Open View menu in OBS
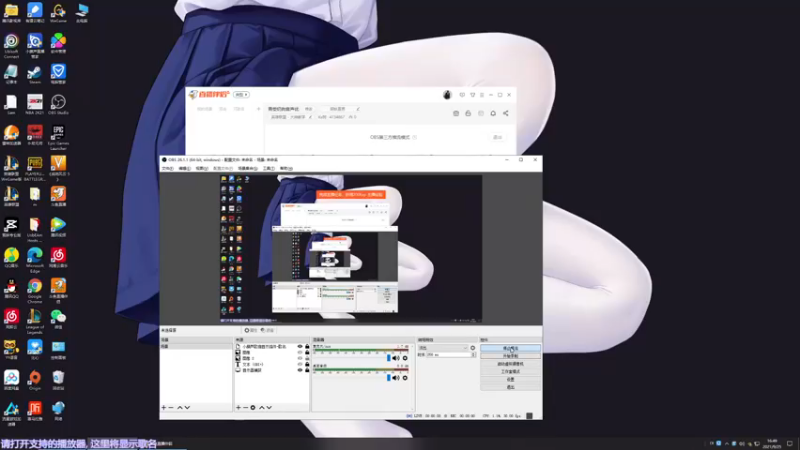 202,168
